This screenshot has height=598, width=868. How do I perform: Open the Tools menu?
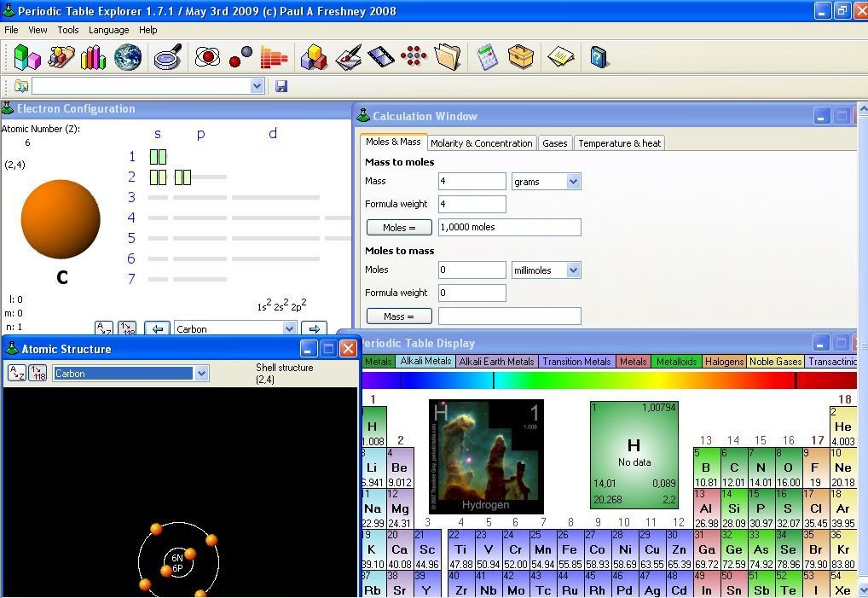click(x=68, y=30)
